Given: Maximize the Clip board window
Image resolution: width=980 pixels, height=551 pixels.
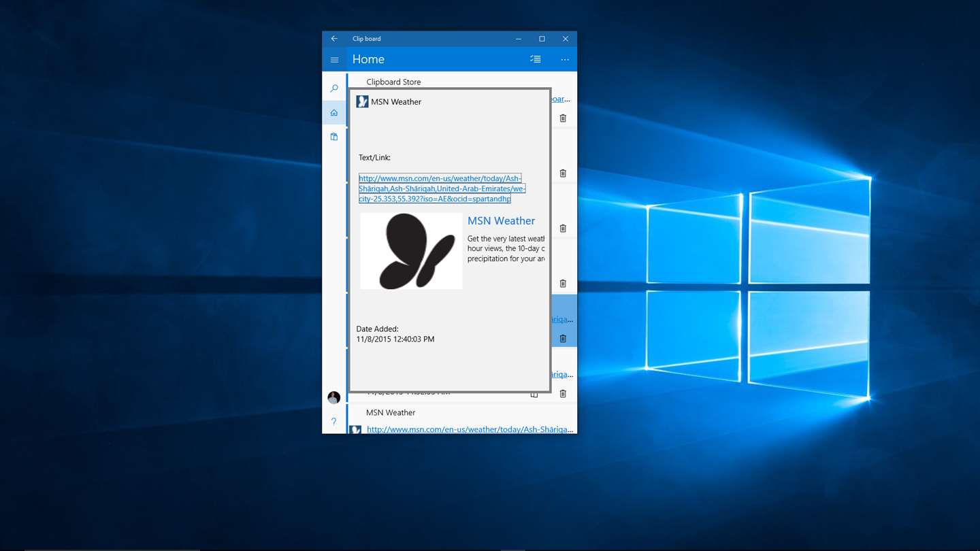Looking at the screenshot, I should coord(542,39).
